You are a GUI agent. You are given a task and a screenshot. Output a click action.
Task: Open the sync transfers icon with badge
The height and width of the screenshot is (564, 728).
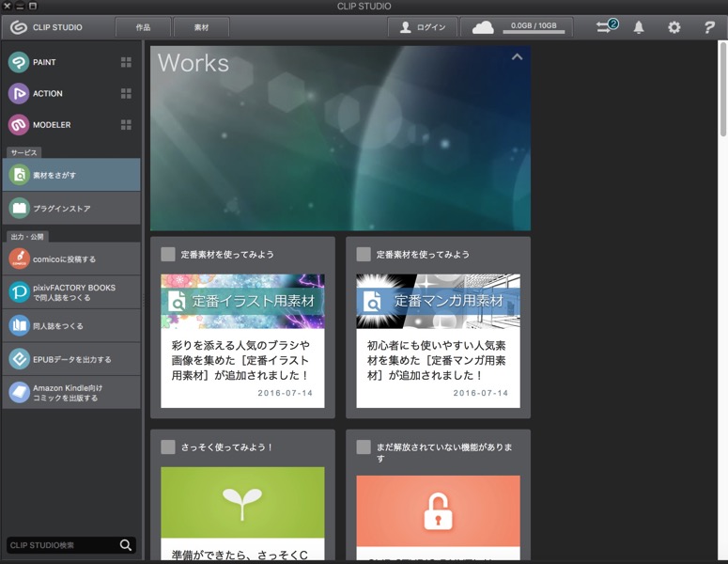607,26
